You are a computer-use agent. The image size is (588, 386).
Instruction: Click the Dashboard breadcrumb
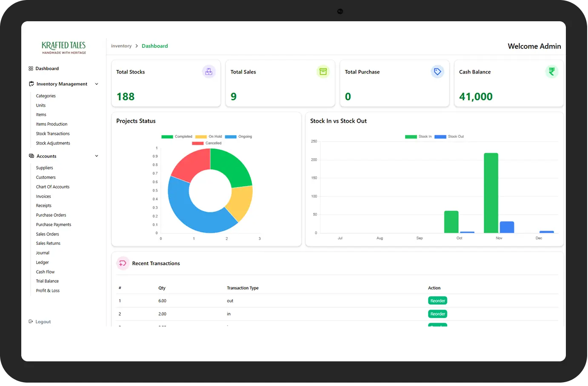point(155,46)
